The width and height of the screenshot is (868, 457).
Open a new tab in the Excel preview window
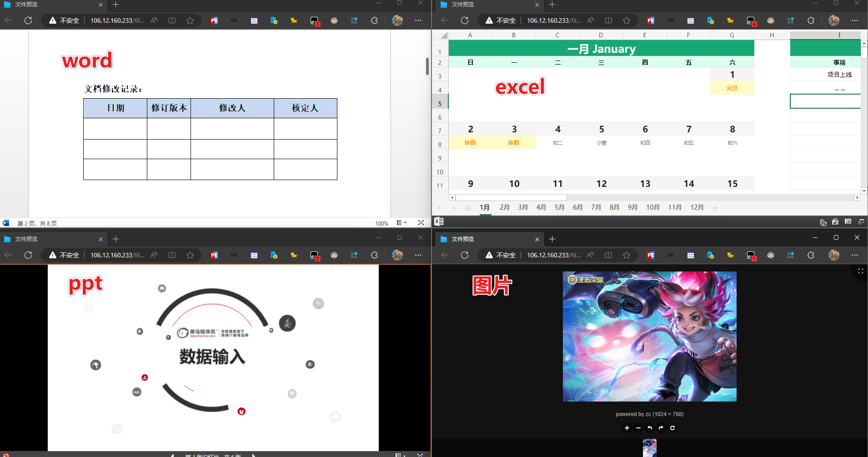point(552,5)
